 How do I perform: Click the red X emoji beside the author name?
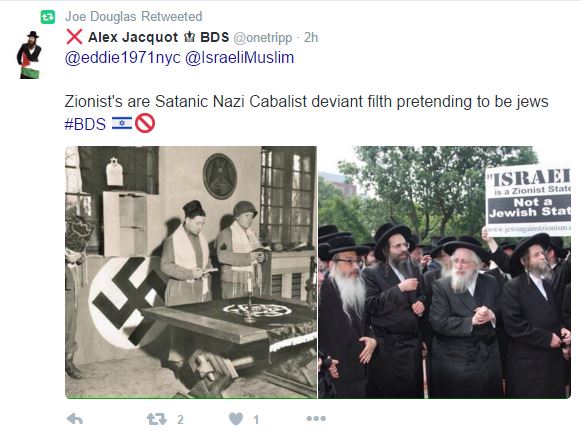pos(74,37)
